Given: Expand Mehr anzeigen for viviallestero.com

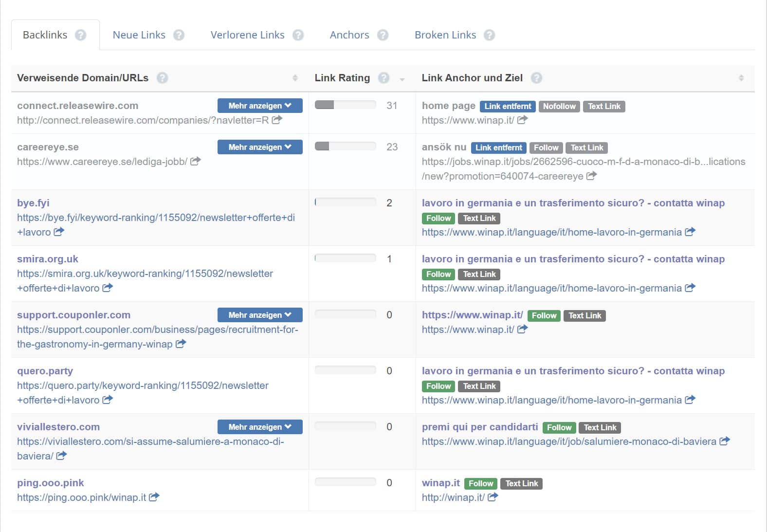Looking at the screenshot, I should [260, 427].
